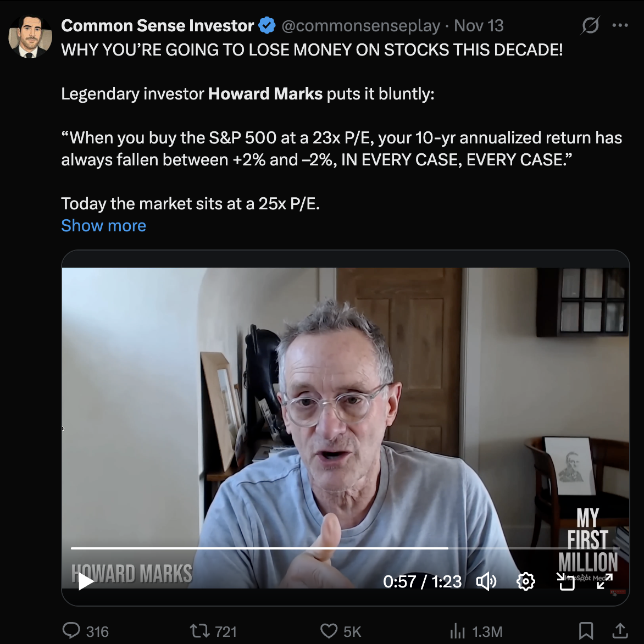Like the post with the 5K heart icon

coord(341,631)
